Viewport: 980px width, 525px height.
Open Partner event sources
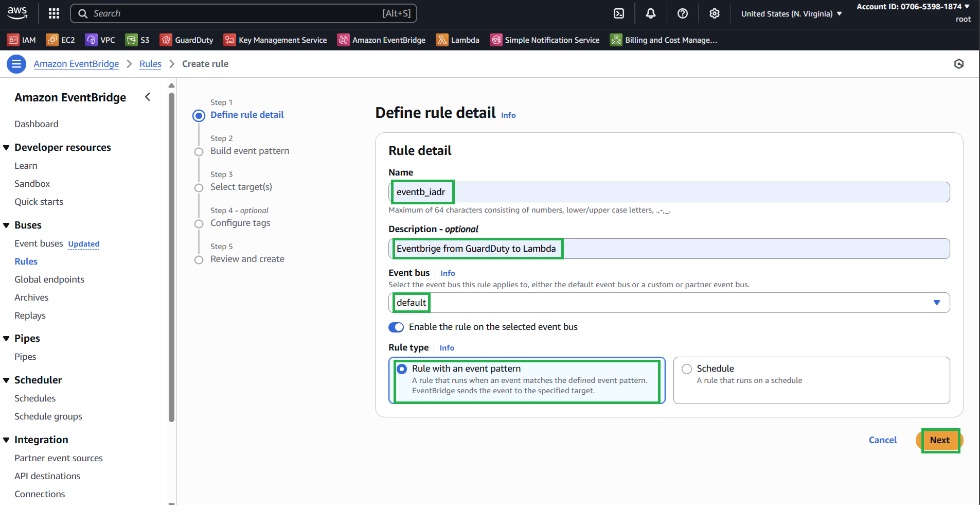tap(59, 458)
